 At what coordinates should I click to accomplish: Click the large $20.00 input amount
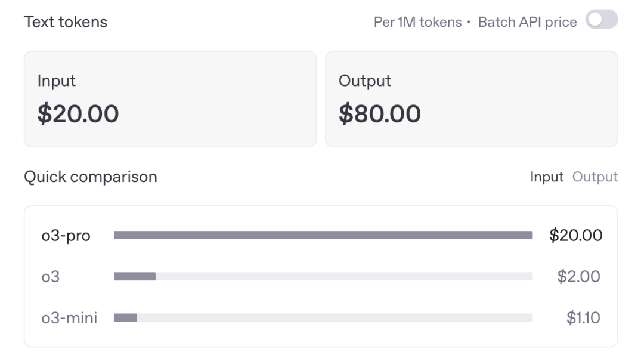point(78,113)
